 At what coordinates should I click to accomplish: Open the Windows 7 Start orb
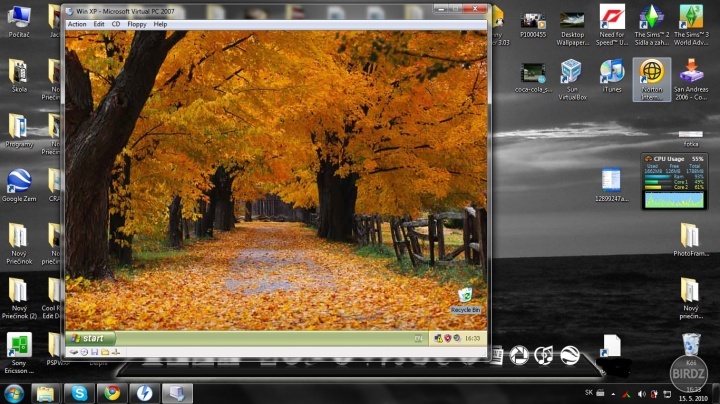click(14, 393)
